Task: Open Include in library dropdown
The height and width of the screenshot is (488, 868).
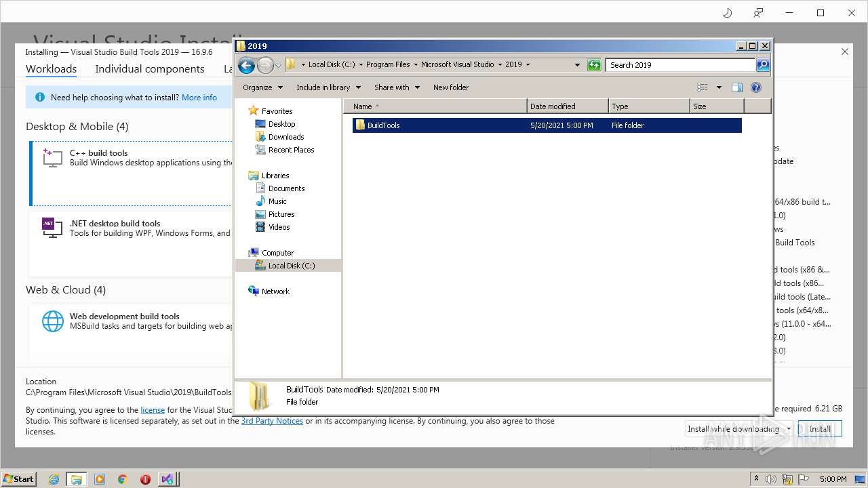Action: 329,87
